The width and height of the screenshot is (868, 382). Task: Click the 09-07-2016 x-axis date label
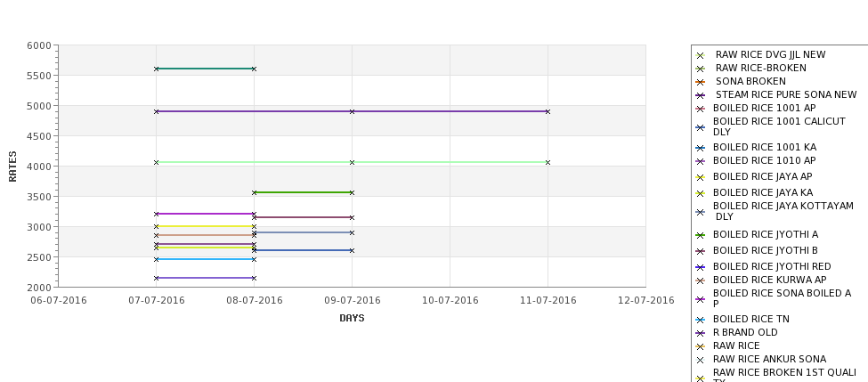[x=352, y=301]
